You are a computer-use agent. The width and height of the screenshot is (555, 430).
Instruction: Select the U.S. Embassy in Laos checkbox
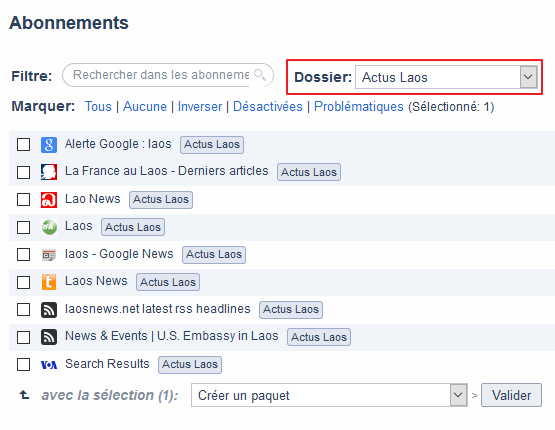pos(23,337)
